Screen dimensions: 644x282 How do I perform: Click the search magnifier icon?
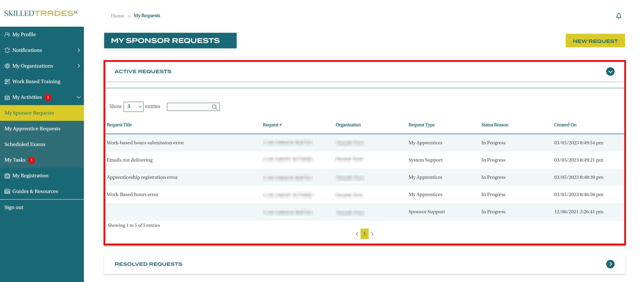(x=215, y=107)
